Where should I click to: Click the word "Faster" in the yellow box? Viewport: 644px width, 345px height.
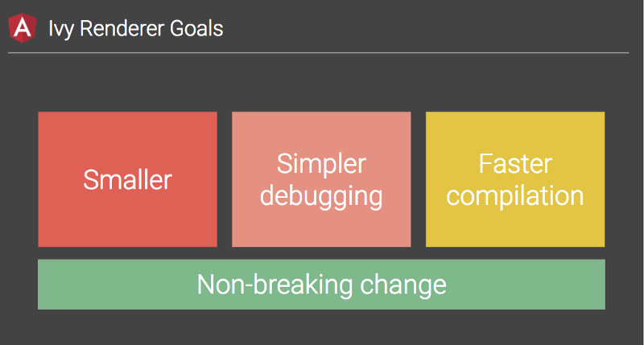pos(515,164)
